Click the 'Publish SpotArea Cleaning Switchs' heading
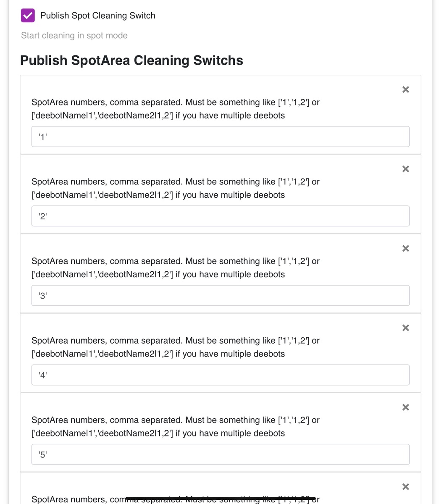The width and height of the screenshot is (439, 504). click(131, 60)
